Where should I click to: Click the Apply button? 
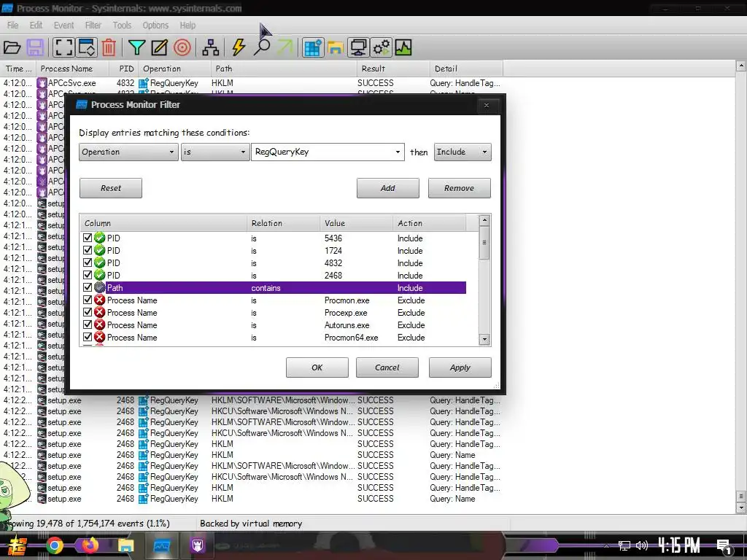[460, 367]
